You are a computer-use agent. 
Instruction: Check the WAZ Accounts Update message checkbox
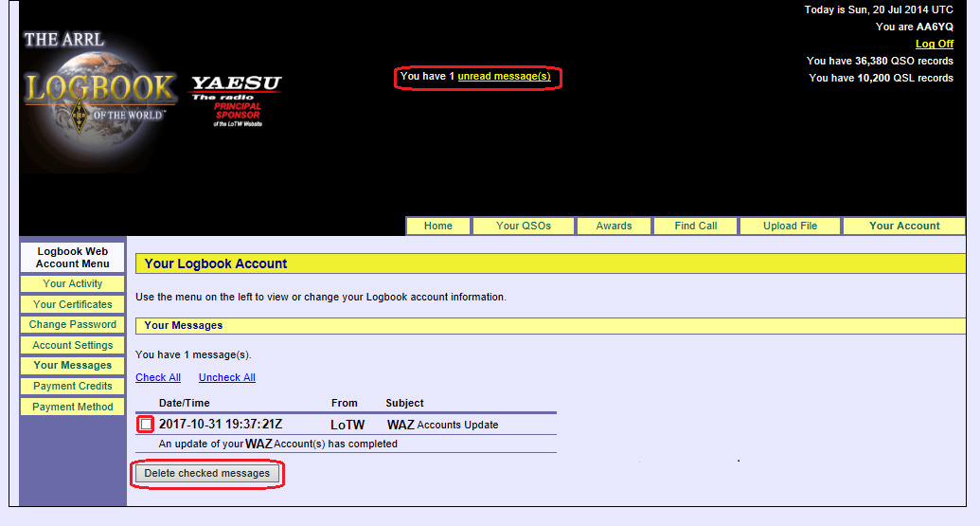146,425
